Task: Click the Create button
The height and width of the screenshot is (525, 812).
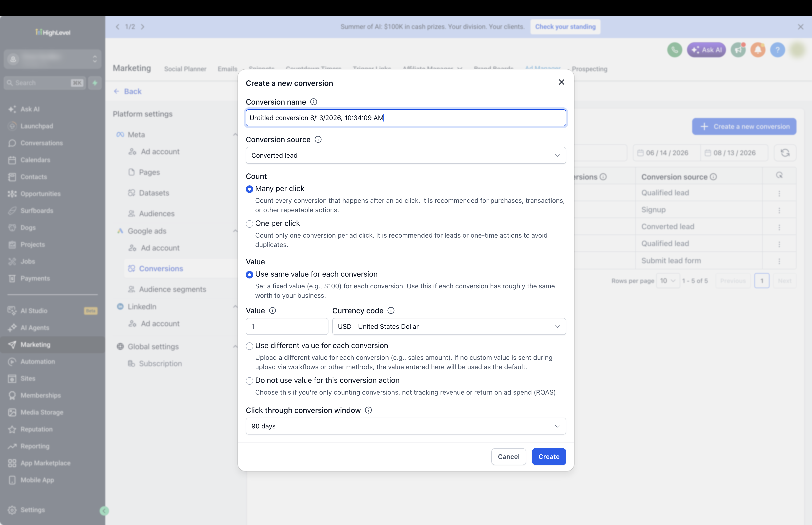Action: point(549,457)
